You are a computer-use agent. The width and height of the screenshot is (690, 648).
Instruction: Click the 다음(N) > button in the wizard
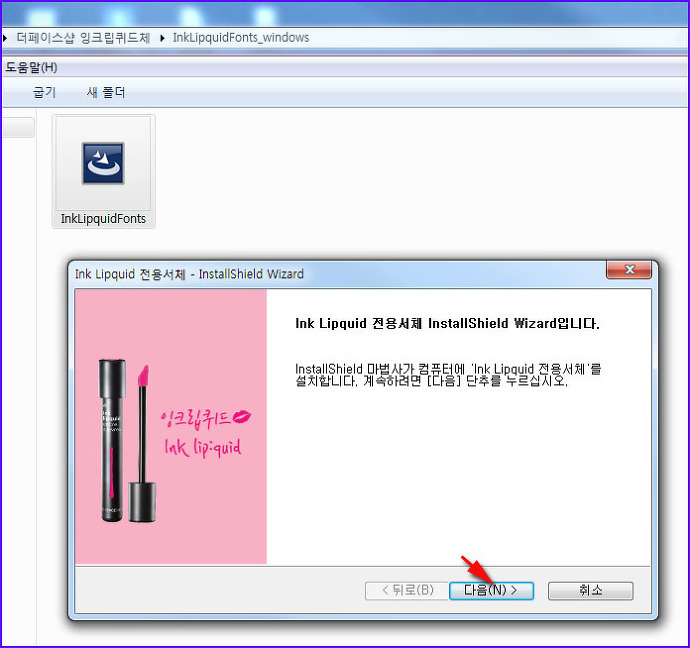[491, 590]
